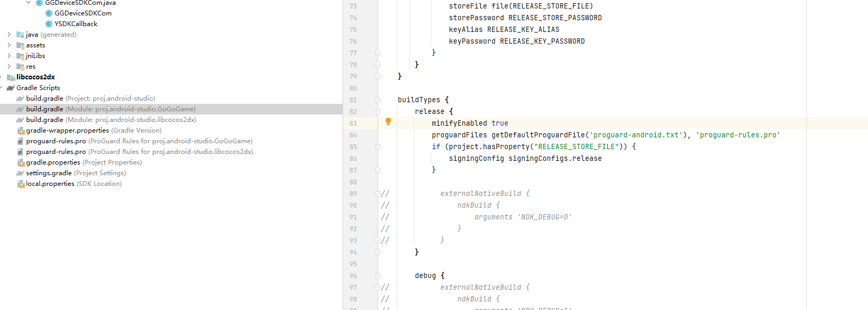Click the 'proguard-rules.pro' string on line 84
The image size is (868, 310).
tap(738, 135)
